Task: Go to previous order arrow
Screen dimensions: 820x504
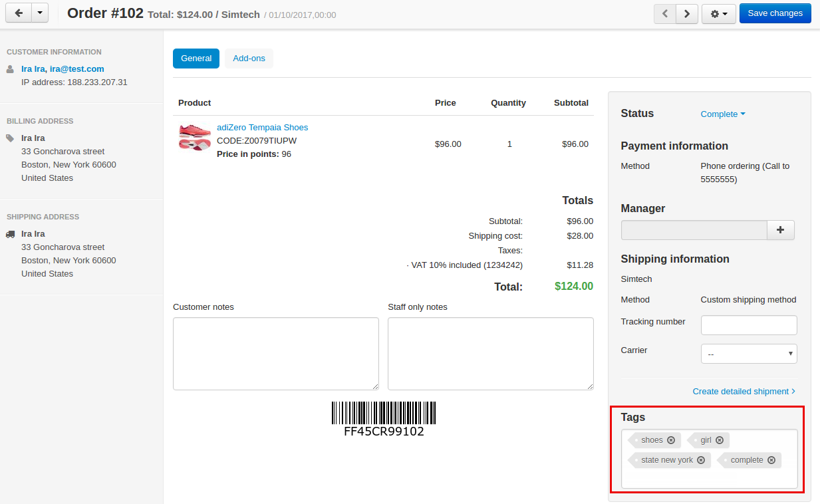Action: pos(665,13)
